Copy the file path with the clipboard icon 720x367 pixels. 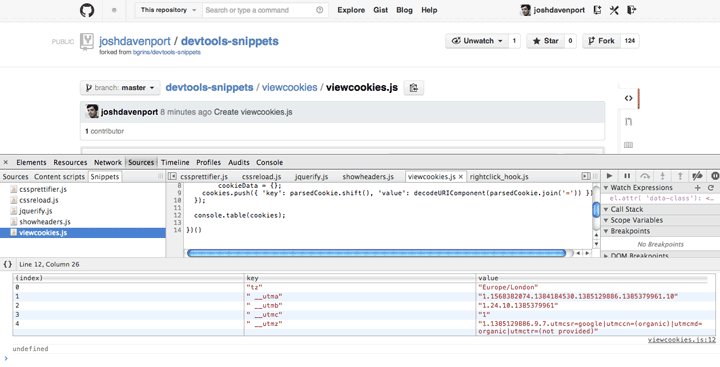click(413, 88)
